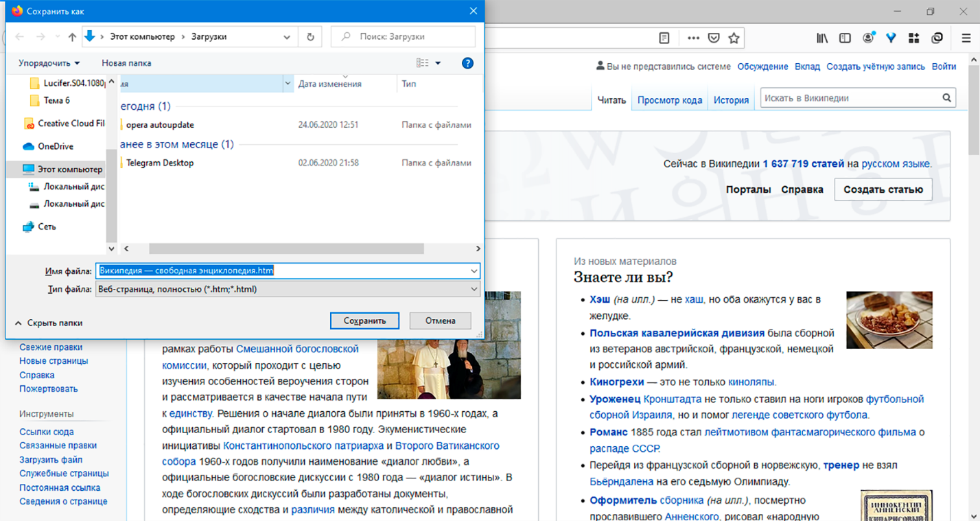Select Сеть in the folder tree

(x=40, y=227)
